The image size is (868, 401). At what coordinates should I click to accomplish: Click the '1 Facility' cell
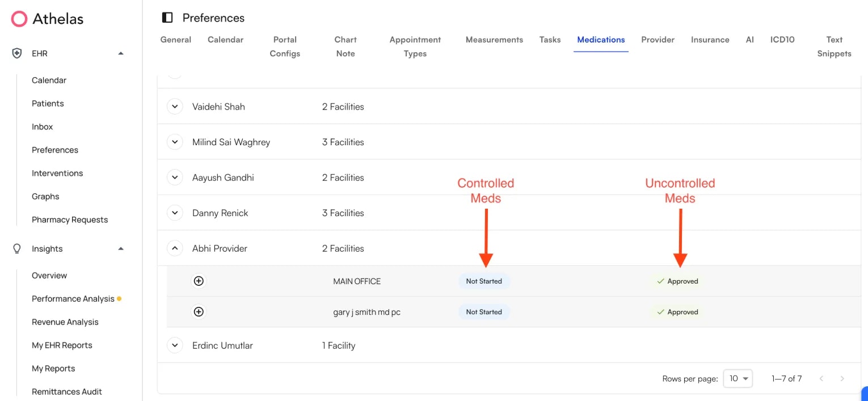(x=339, y=345)
